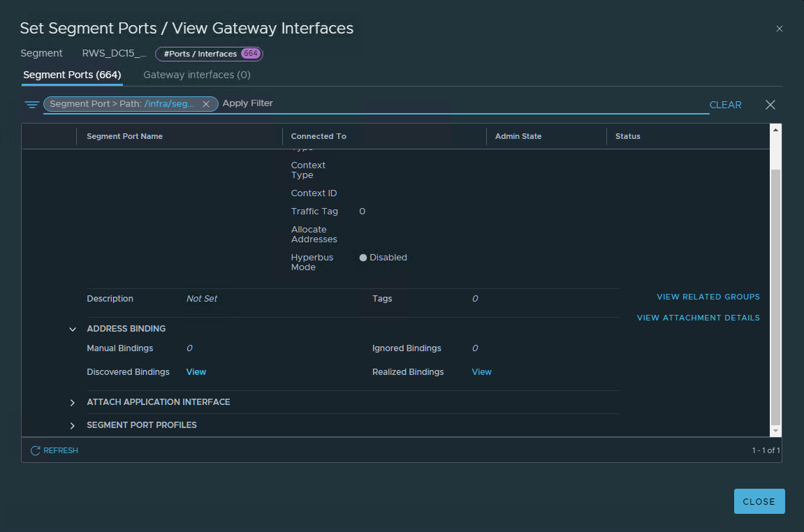Viewport: 804px width, 532px height.
Task: Click the Segment Port Path filter chip text
Action: coord(122,104)
